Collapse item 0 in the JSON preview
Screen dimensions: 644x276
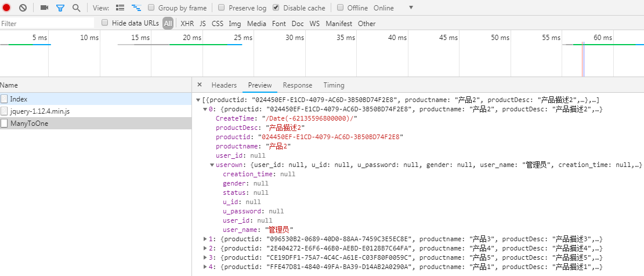[205, 109]
